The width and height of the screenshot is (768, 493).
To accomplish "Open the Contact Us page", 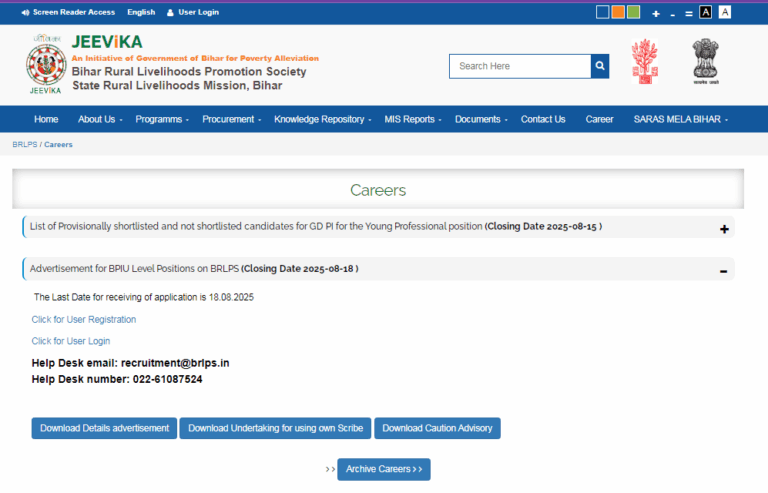I will coord(543,119).
